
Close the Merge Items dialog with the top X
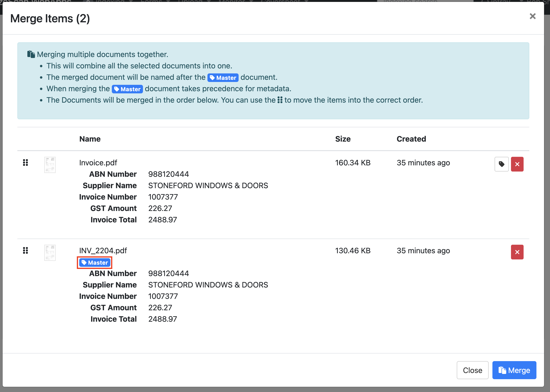point(532,16)
